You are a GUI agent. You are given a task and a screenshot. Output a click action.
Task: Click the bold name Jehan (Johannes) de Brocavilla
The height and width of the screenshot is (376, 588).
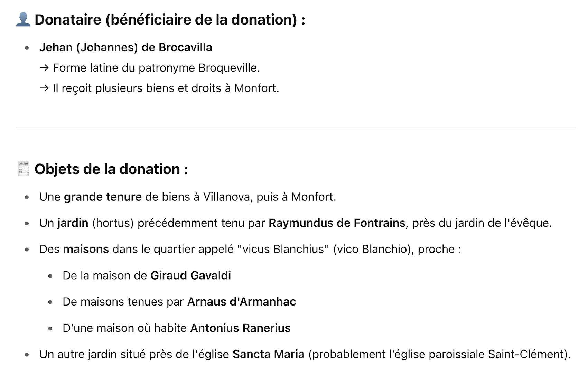pos(125,47)
